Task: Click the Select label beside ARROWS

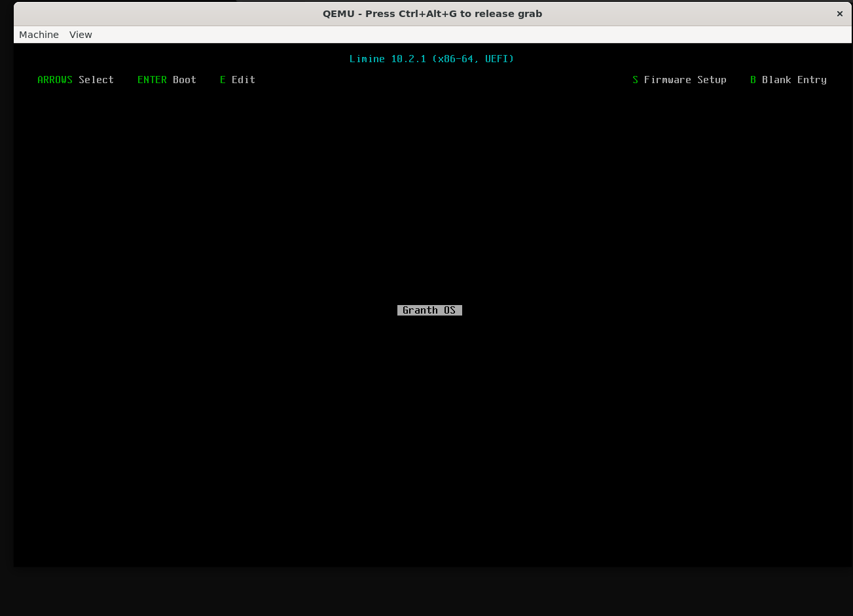Action: [x=96, y=80]
